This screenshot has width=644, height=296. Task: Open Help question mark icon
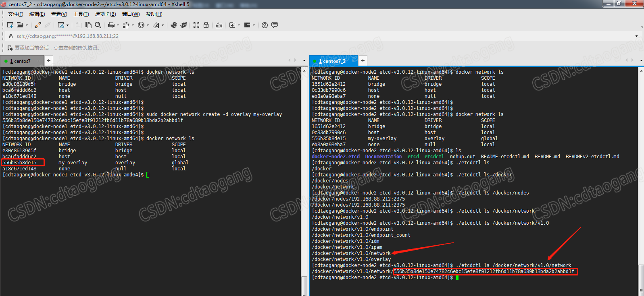(265, 25)
